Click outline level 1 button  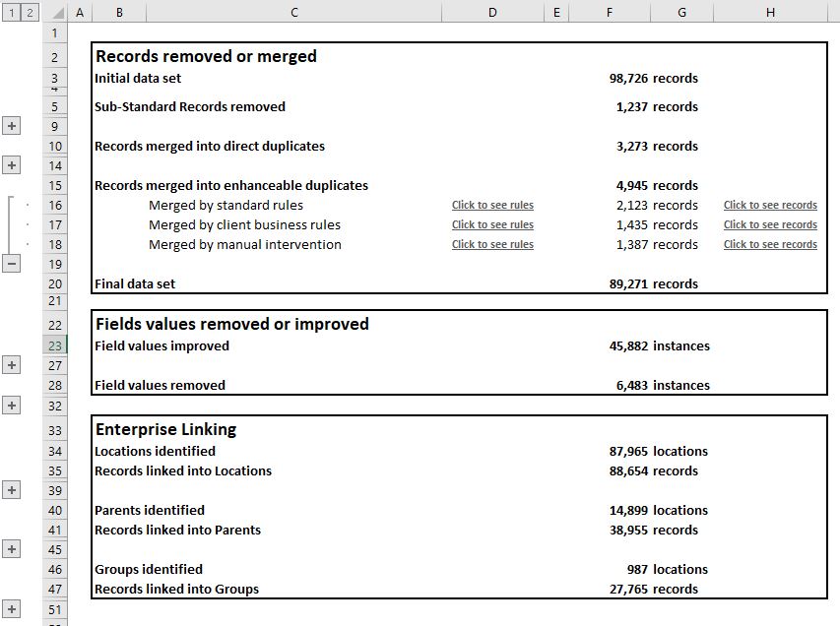(11, 12)
